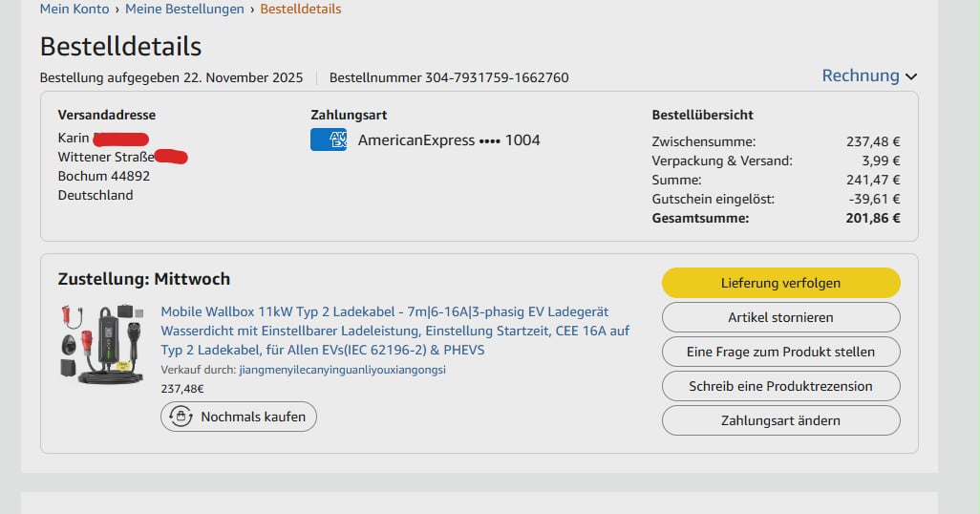Click the Gesamtsumme amount 201,86 €
This screenshot has height=514, width=980.
873,218
